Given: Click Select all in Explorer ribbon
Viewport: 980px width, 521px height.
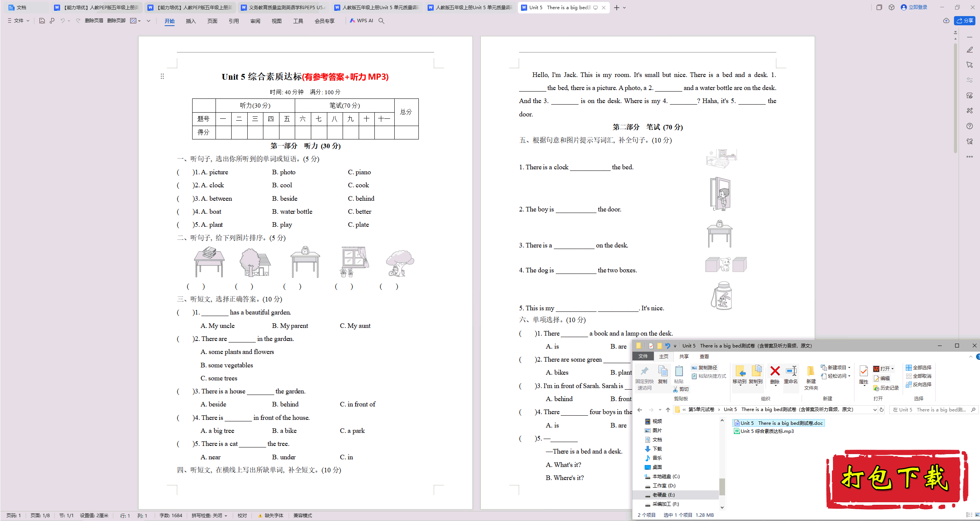Looking at the screenshot, I should [x=918, y=367].
